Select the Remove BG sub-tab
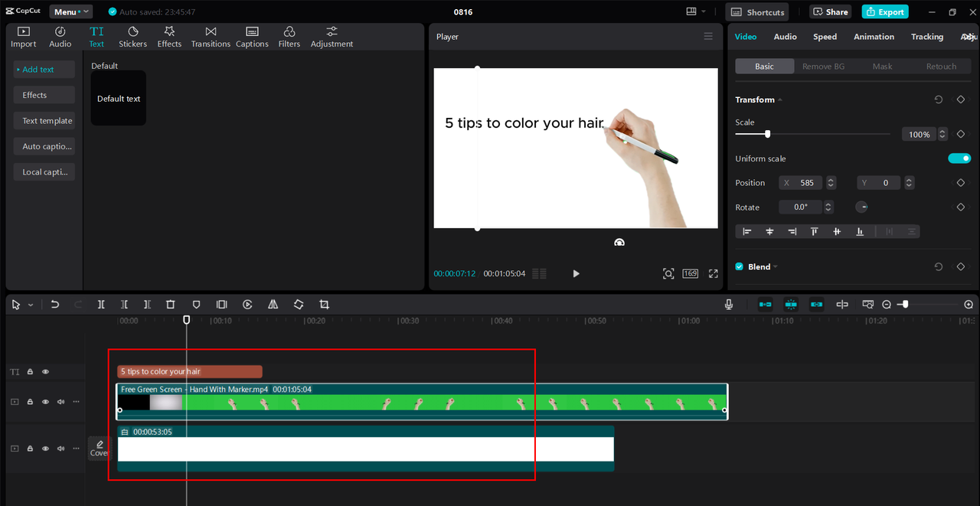 pyautogui.click(x=823, y=67)
